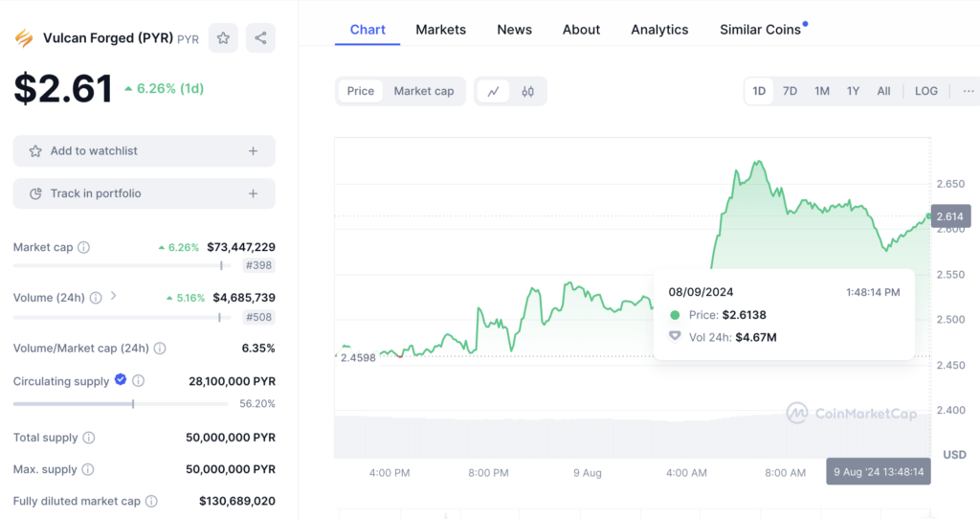
Task: Select Price chart mode
Action: 361,91
